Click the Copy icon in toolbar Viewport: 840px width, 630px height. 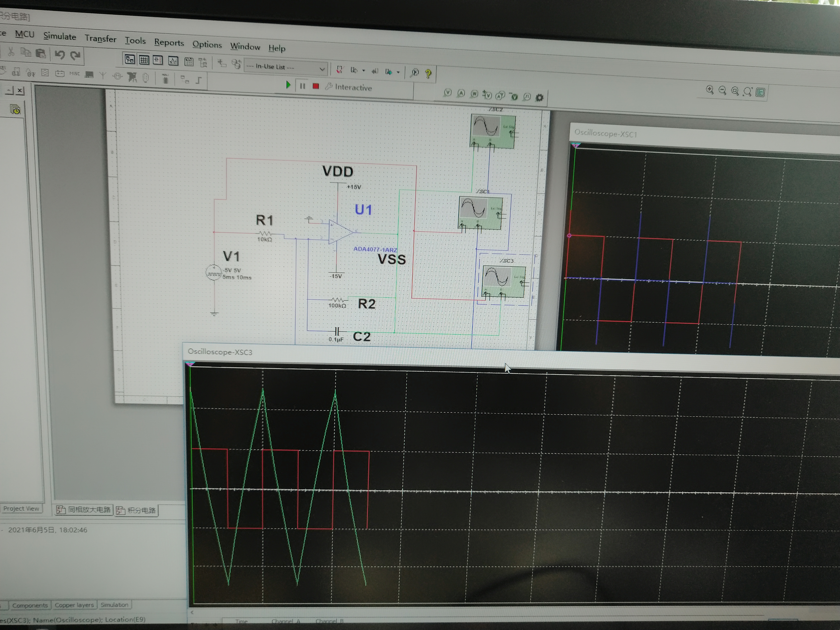click(25, 52)
